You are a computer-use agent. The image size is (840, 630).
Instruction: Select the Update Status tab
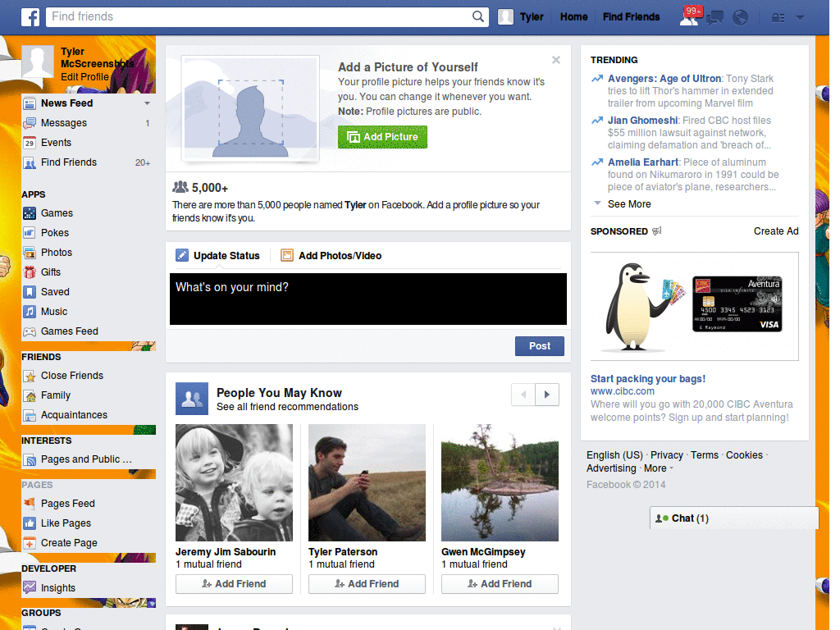(218, 256)
